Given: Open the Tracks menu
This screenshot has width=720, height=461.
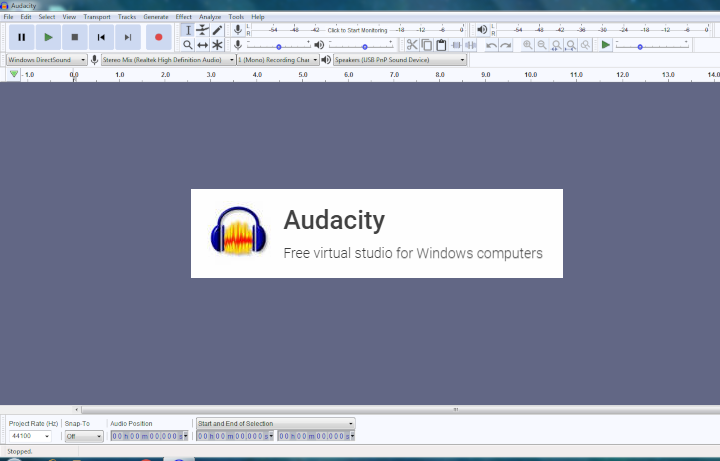Looking at the screenshot, I should (x=127, y=17).
